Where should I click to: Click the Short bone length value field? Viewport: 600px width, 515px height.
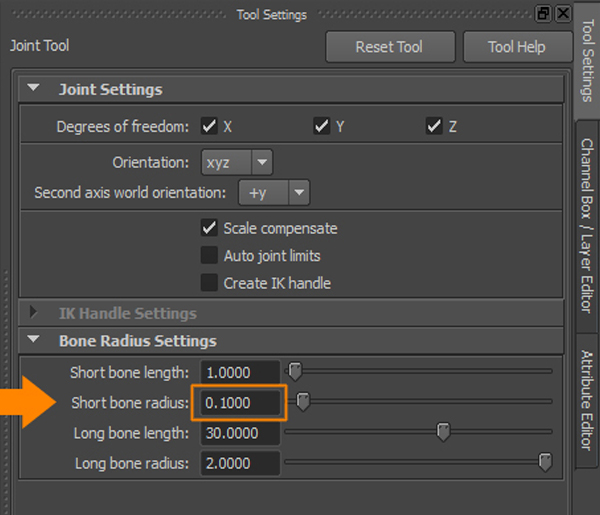(x=240, y=372)
